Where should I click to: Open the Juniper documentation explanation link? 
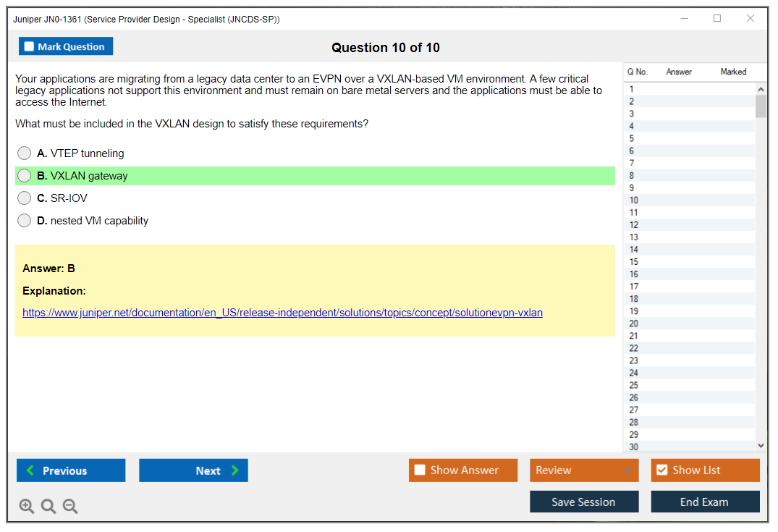[282, 313]
